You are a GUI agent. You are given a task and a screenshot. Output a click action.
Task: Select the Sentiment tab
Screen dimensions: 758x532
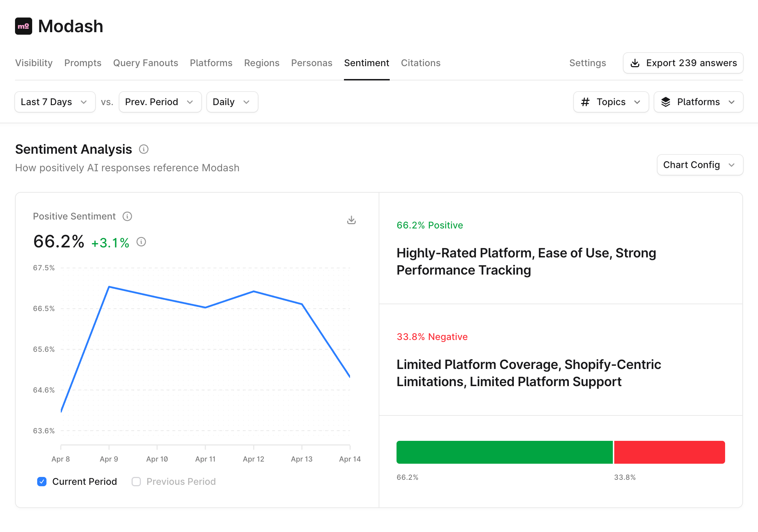[366, 63]
